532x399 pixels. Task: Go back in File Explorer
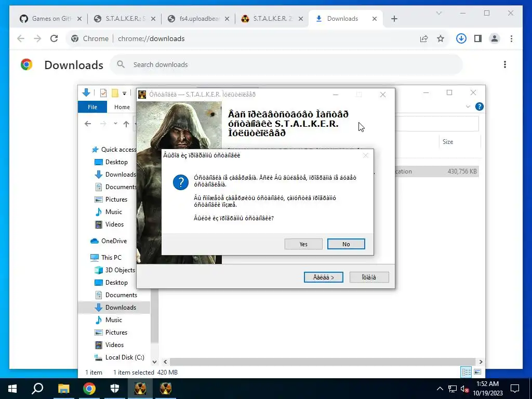pyautogui.click(x=88, y=124)
